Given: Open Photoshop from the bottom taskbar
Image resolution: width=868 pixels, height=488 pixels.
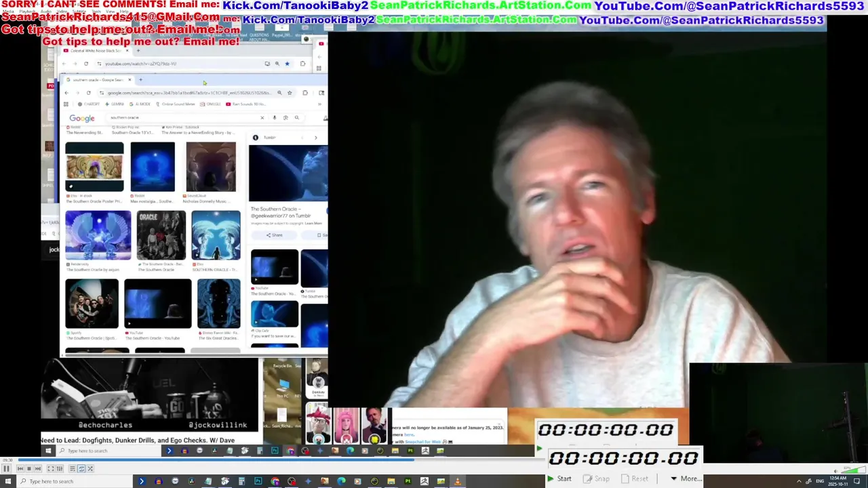Looking at the screenshot, I should click(258, 481).
